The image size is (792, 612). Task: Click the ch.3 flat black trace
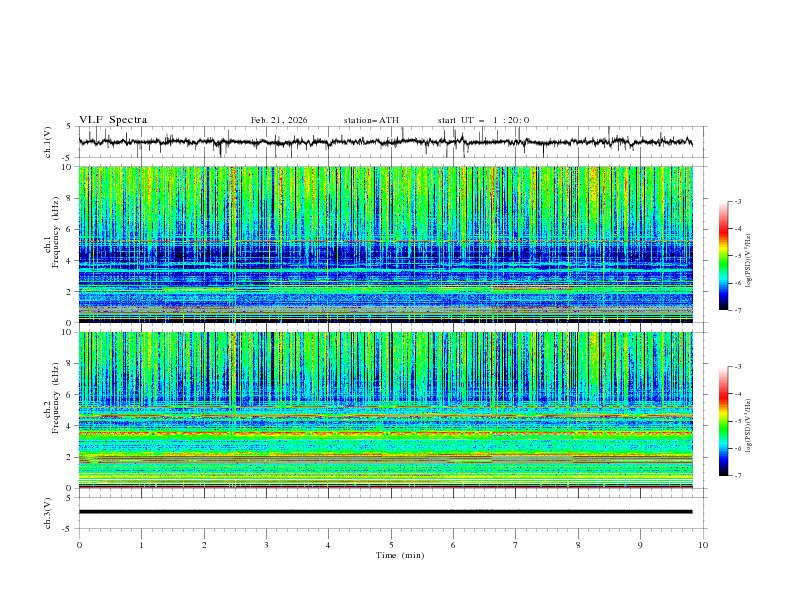(385, 512)
